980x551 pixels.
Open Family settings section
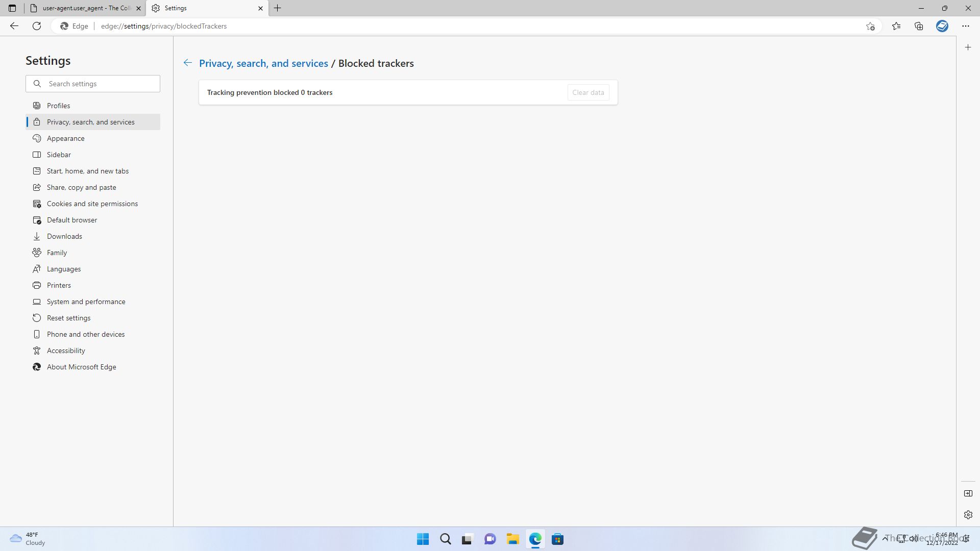coord(93,253)
